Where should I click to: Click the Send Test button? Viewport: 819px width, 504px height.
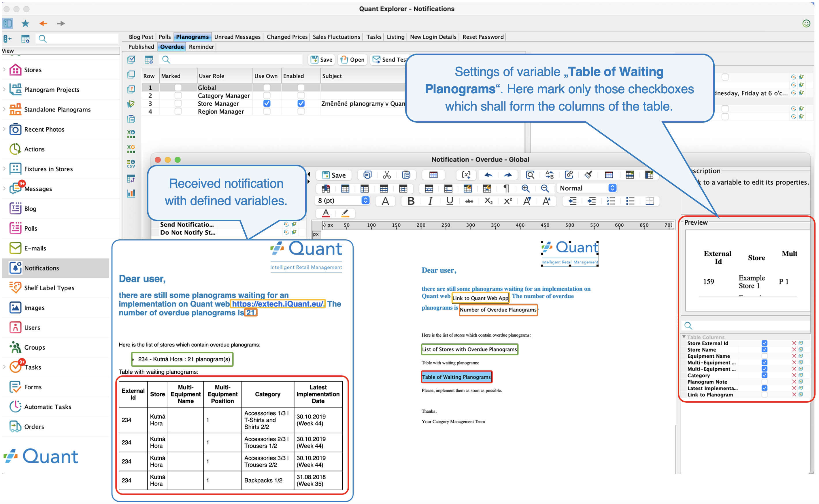[x=390, y=60]
